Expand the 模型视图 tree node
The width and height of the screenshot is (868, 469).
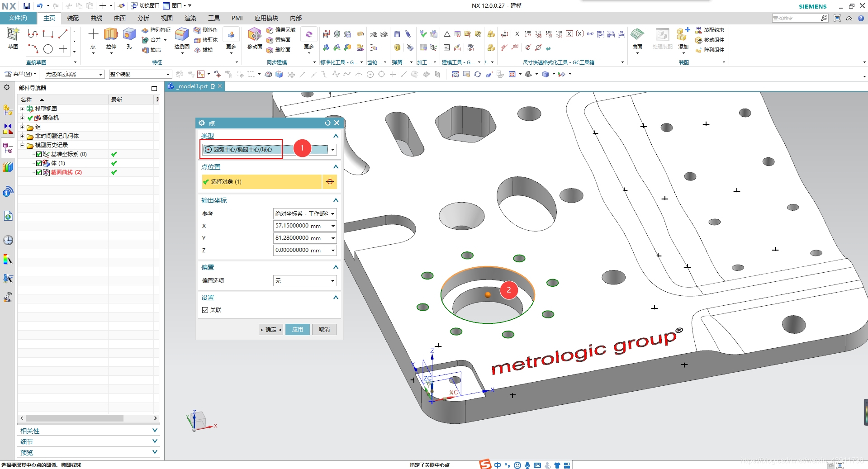22,109
